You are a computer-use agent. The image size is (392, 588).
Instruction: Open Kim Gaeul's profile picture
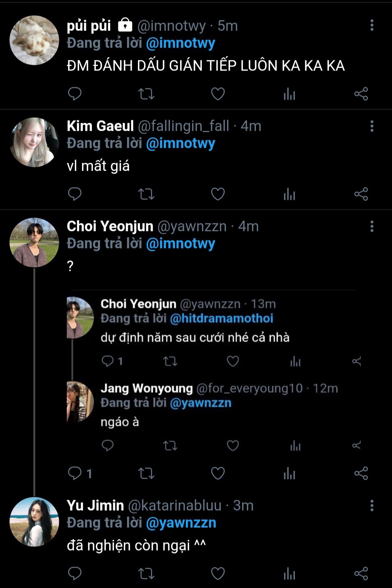pos(34,142)
